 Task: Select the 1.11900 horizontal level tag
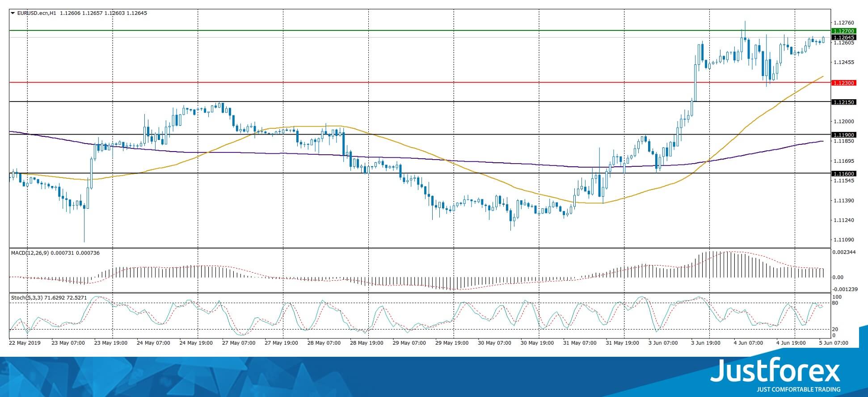tap(843, 135)
